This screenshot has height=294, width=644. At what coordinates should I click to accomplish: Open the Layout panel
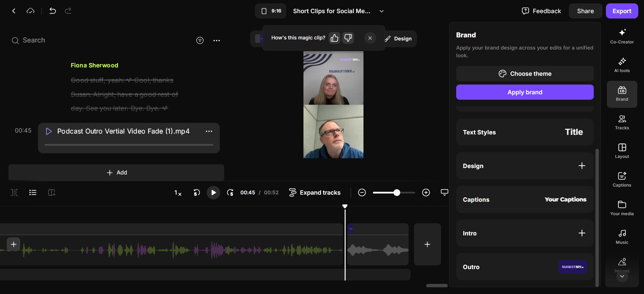click(x=622, y=151)
